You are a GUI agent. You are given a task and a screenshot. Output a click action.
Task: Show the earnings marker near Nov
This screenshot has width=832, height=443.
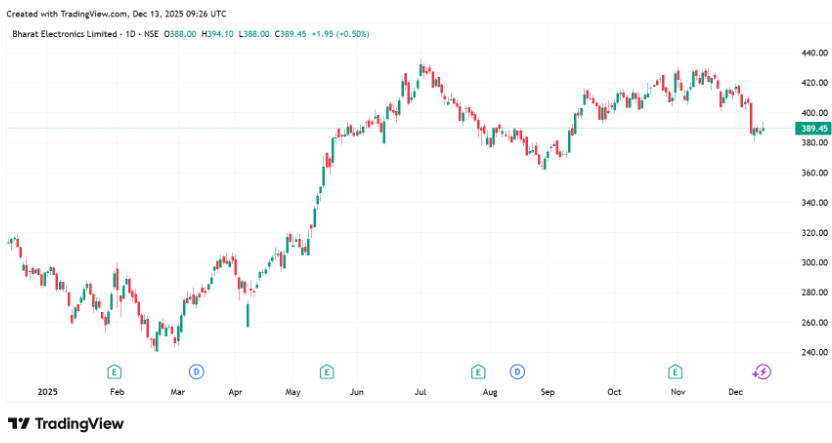click(676, 371)
